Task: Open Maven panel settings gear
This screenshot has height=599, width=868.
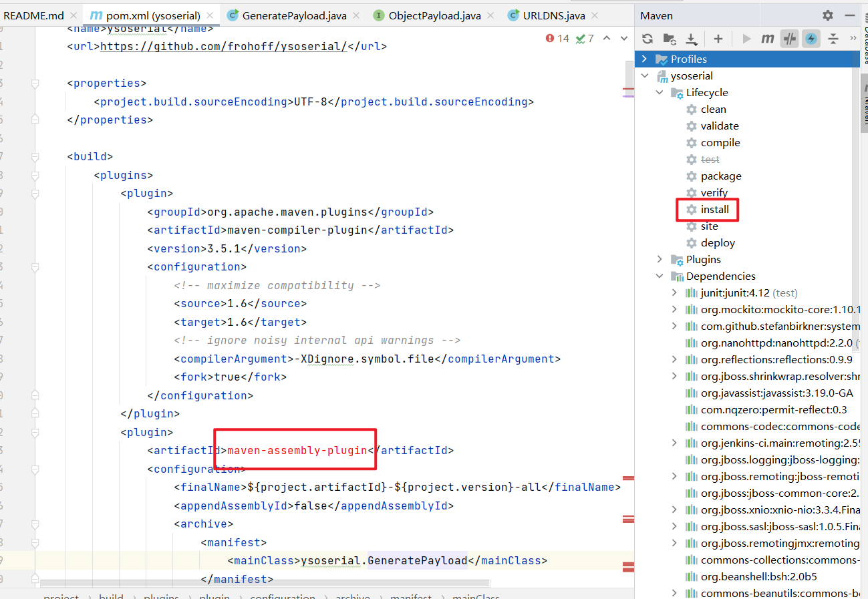Action: [x=828, y=15]
